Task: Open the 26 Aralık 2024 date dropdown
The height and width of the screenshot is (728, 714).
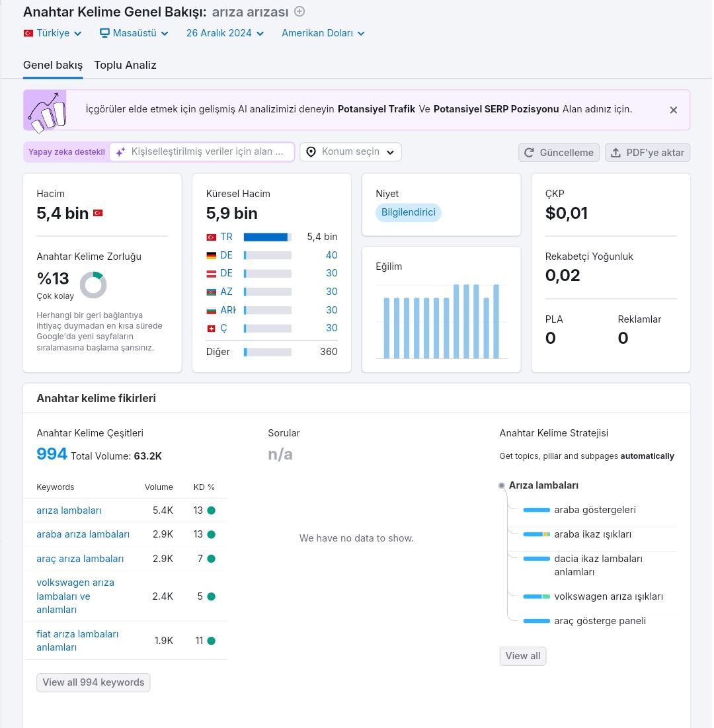Action: (225, 34)
